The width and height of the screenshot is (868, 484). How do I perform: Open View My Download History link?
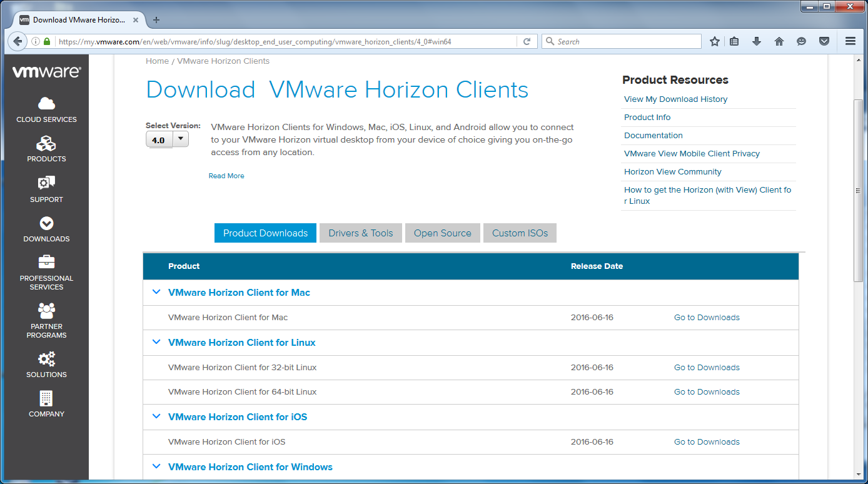(x=675, y=99)
